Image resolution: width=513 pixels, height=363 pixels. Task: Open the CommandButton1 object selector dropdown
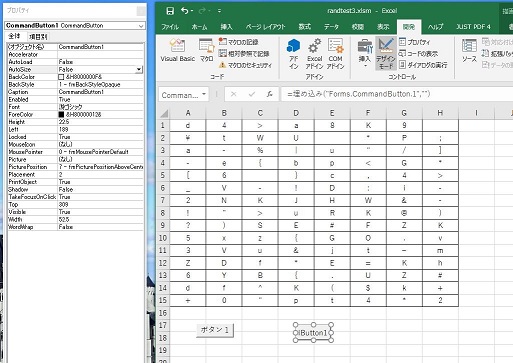click(141, 26)
